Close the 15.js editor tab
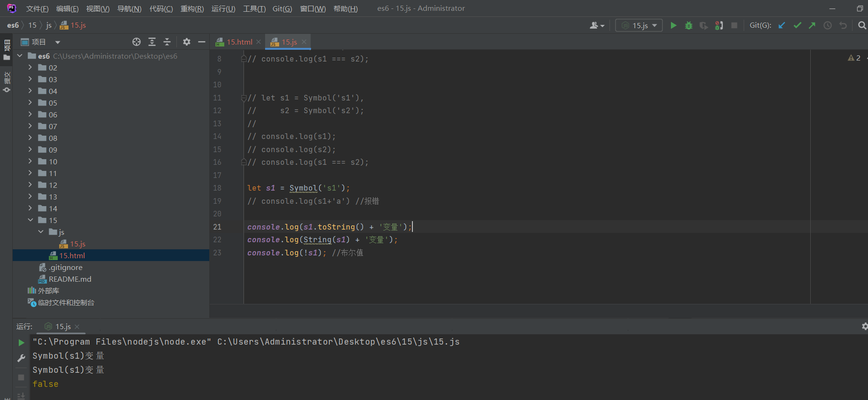This screenshot has height=400, width=868. click(x=304, y=42)
